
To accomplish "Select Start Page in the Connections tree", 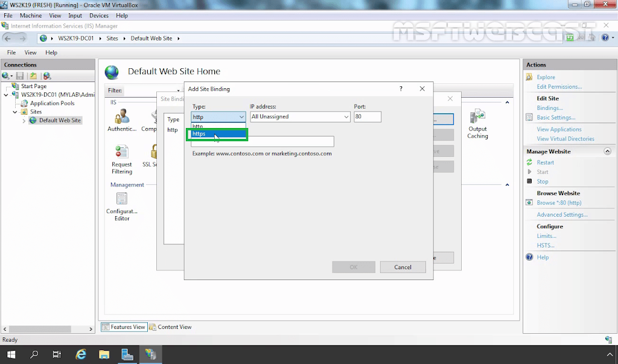I will pos(34,86).
